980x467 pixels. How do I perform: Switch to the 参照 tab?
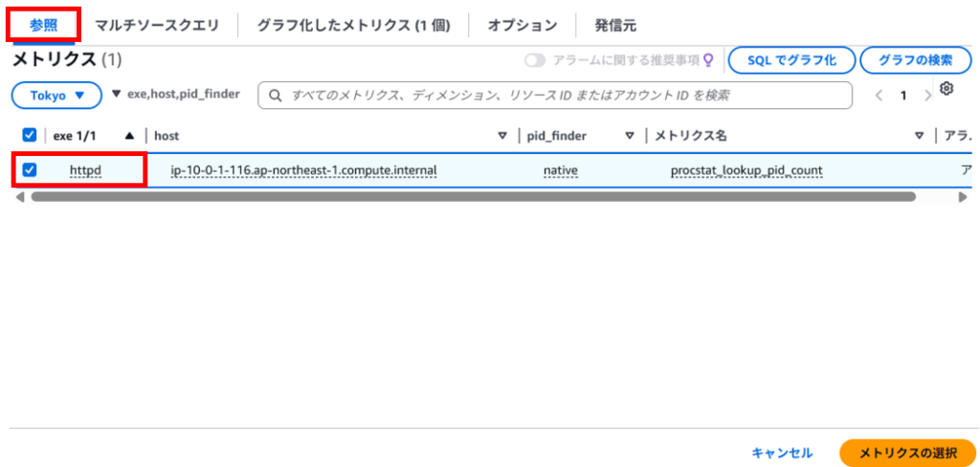tap(44, 26)
